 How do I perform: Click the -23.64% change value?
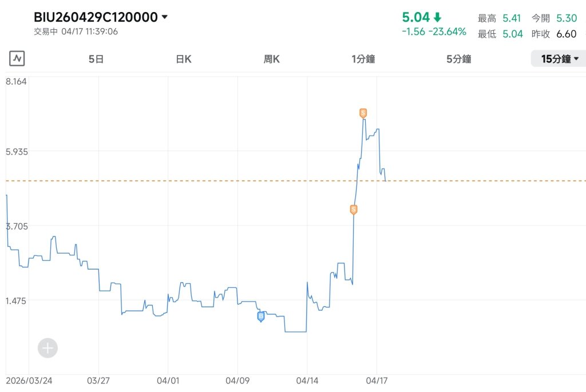(448, 32)
